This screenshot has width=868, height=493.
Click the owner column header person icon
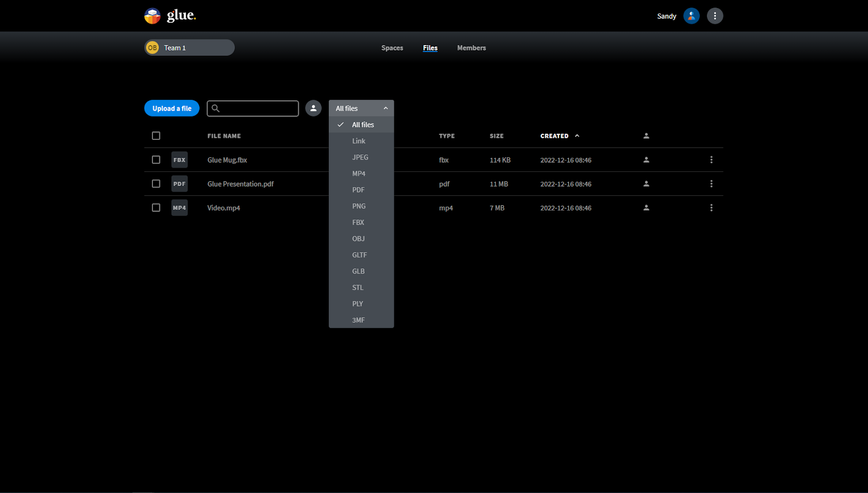pyautogui.click(x=646, y=136)
